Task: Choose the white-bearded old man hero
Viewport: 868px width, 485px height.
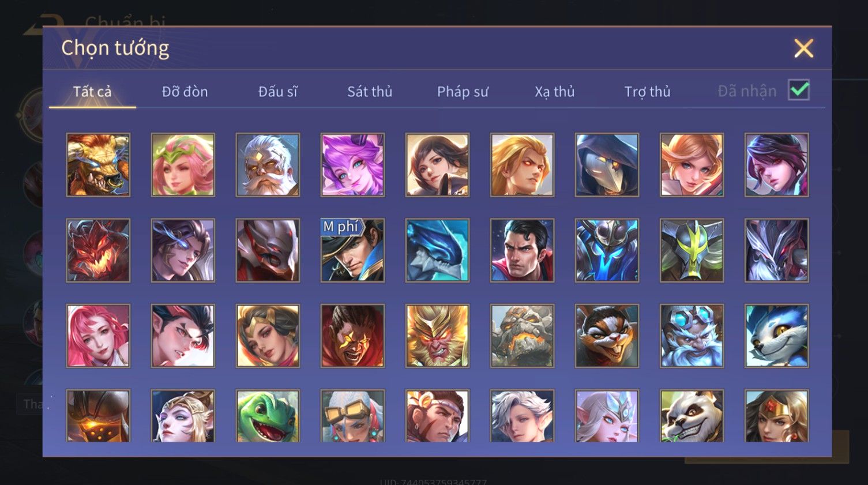Action: pos(268,165)
